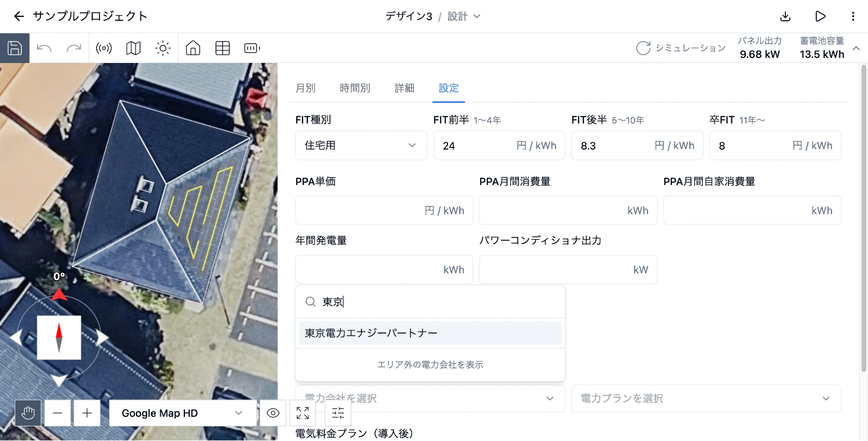Click エリア外の電力会社を表示 link

[430, 364]
